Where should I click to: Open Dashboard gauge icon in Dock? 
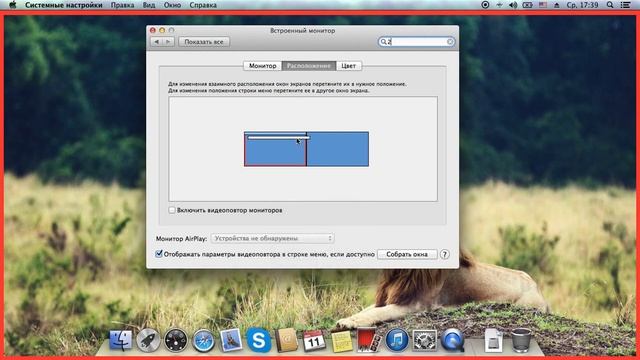point(176,340)
